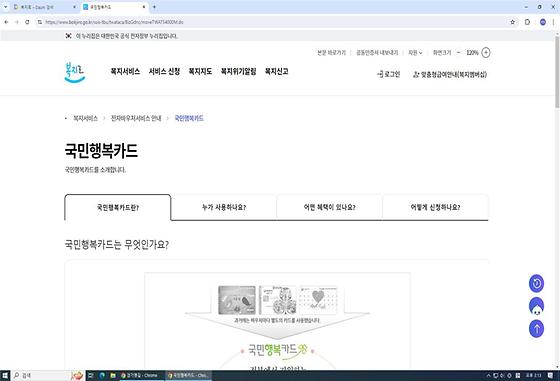This screenshot has height=381, width=560.
Task: Open the Windows Start menu
Action: click(x=5, y=375)
